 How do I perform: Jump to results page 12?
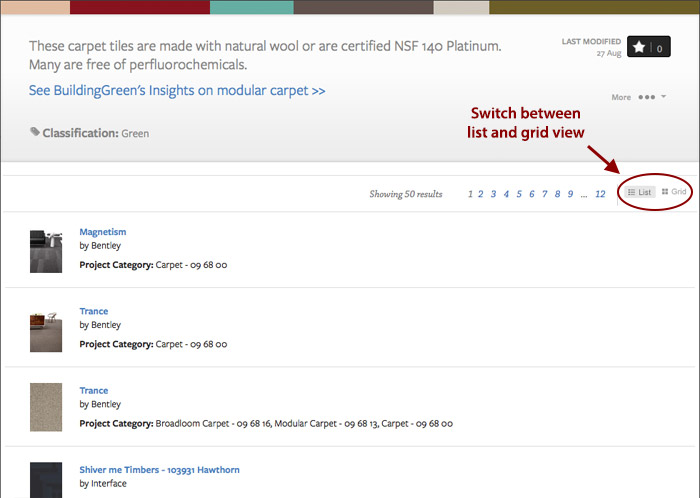600,194
